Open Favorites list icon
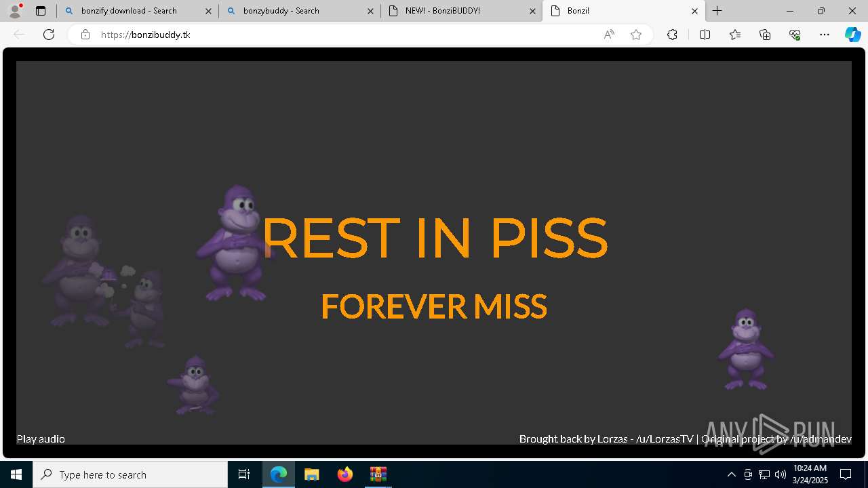This screenshot has height=488, width=868. (735, 35)
